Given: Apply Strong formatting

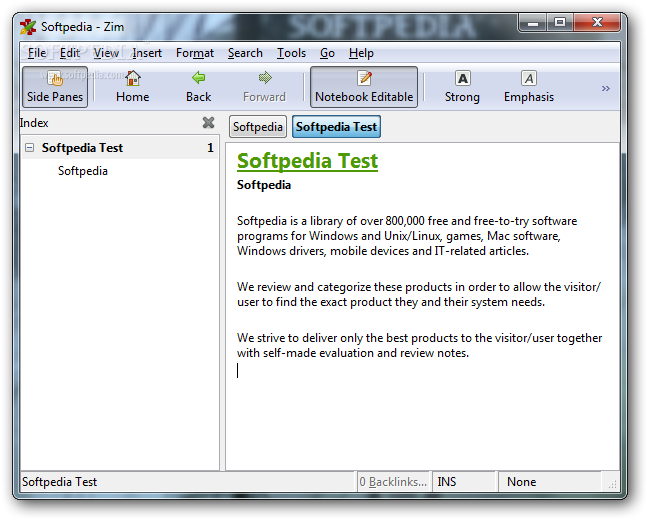Looking at the screenshot, I should 462,87.
